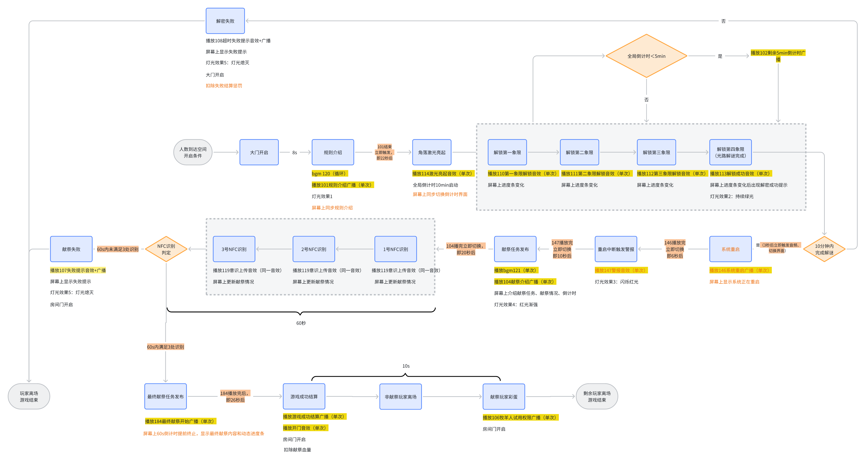Select the 解锁第二象限 box
Screen dimensions: 868x461
(x=579, y=152)
